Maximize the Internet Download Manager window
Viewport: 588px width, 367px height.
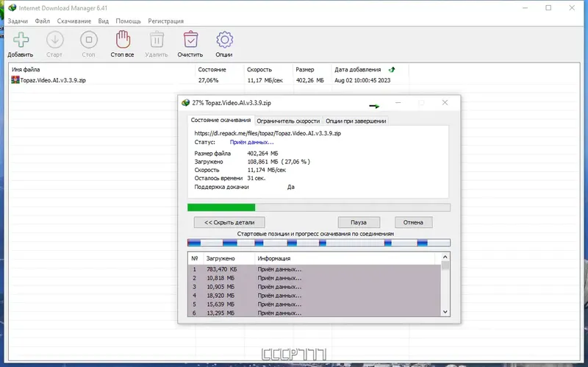click(x=548, y=7)
